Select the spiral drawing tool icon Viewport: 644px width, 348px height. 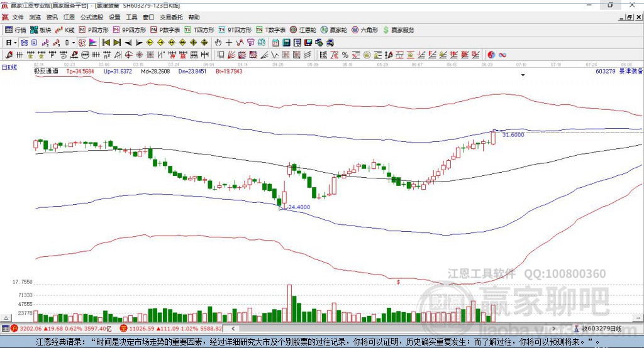(x=64, y=55)
